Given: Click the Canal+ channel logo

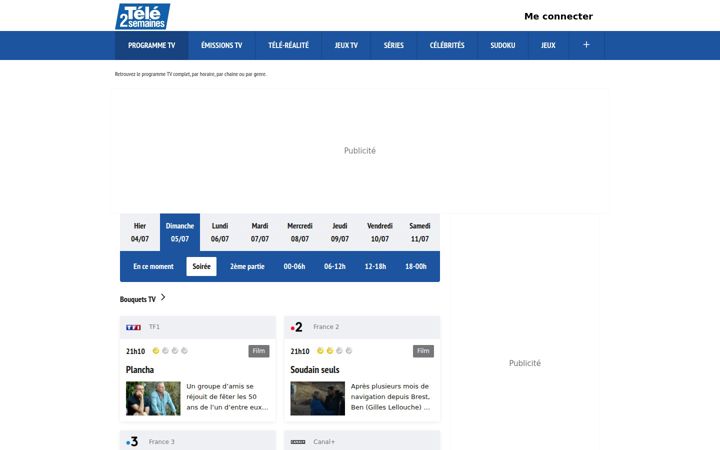Looking at the screenshot, I should coord(298,442).
